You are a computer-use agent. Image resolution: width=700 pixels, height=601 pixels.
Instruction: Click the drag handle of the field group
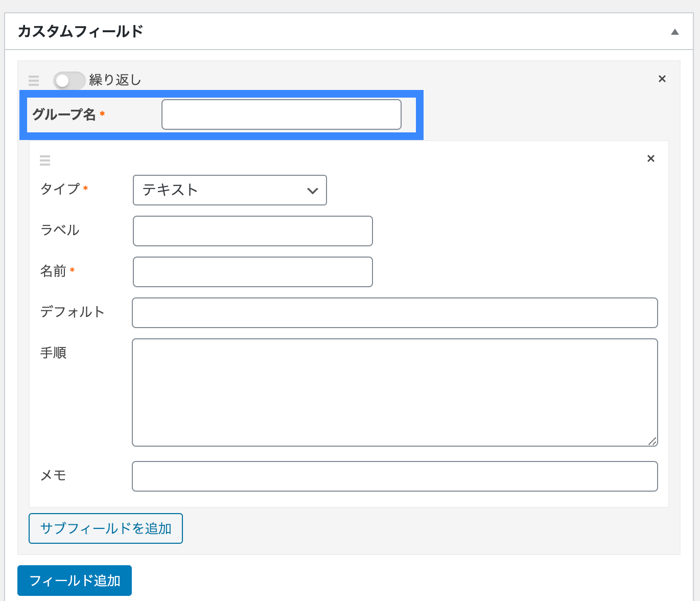click(34, 80)
